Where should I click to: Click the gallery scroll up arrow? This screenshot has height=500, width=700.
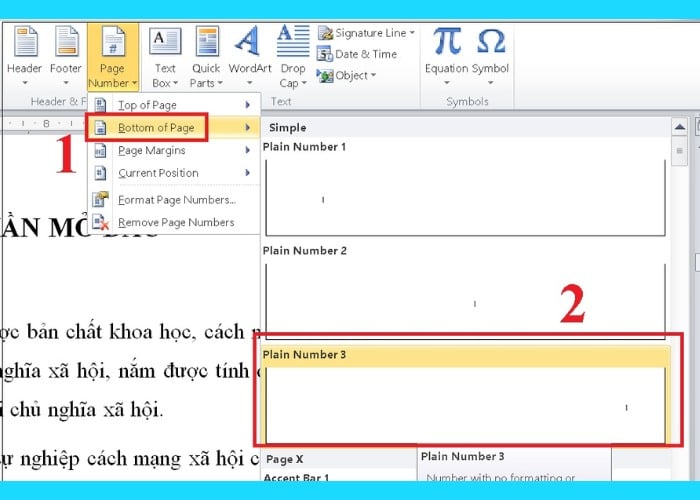tap(679, 128)
